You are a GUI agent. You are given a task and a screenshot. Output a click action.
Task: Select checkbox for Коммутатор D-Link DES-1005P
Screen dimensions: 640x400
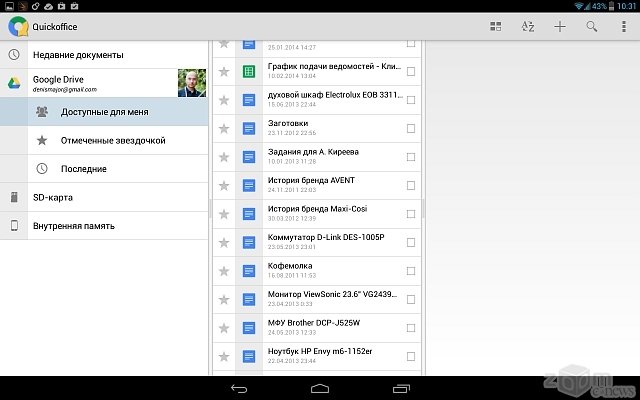tap(411, 242)
